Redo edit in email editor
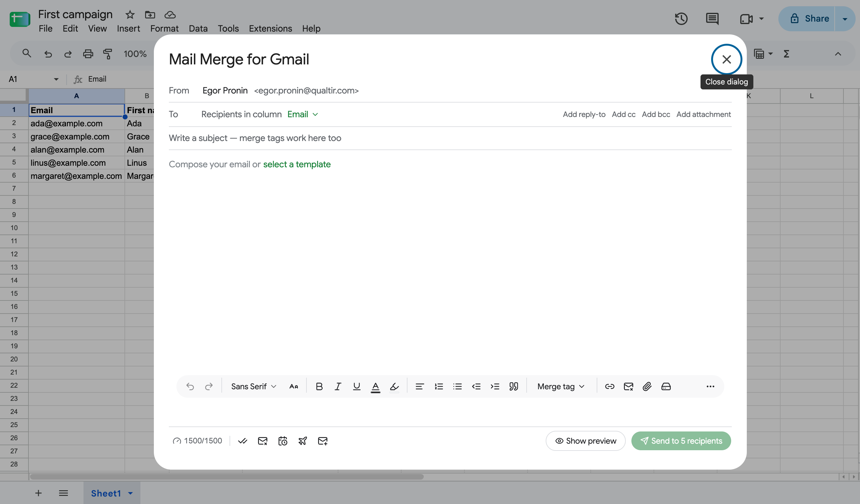The width and height of the screenshot is (860, 504). point(209,386)
